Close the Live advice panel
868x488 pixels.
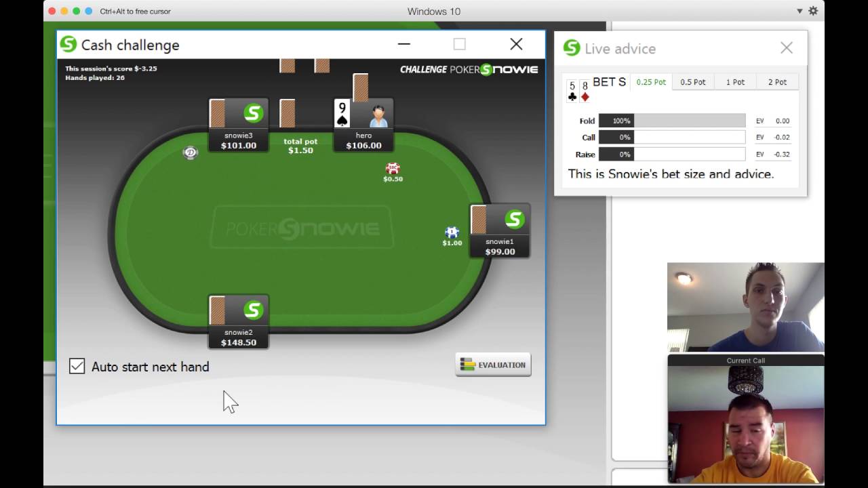pyautogui.click(x=787, y=47)
